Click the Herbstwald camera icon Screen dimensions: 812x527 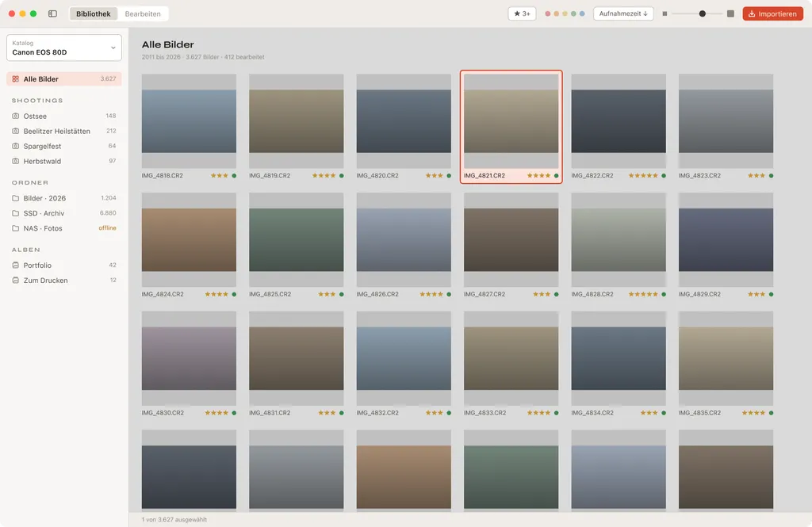pyautogui.click(x=16, y=161)
